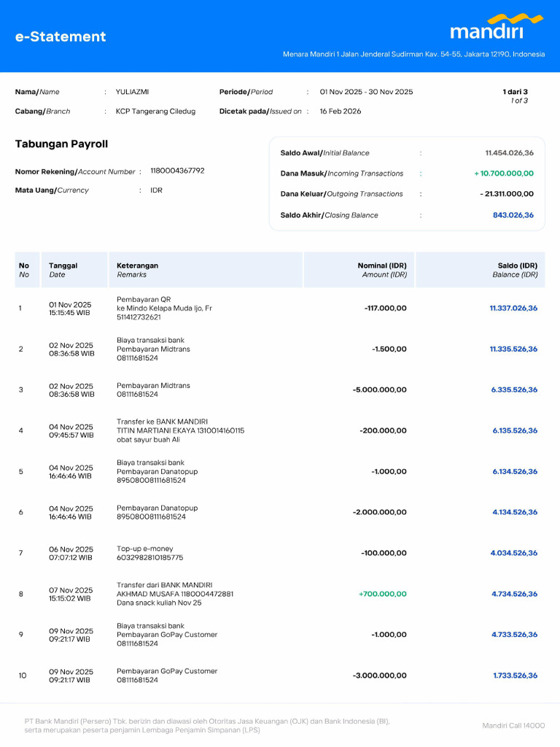Click the issued date 16 Feb 2026

[341, 112]
